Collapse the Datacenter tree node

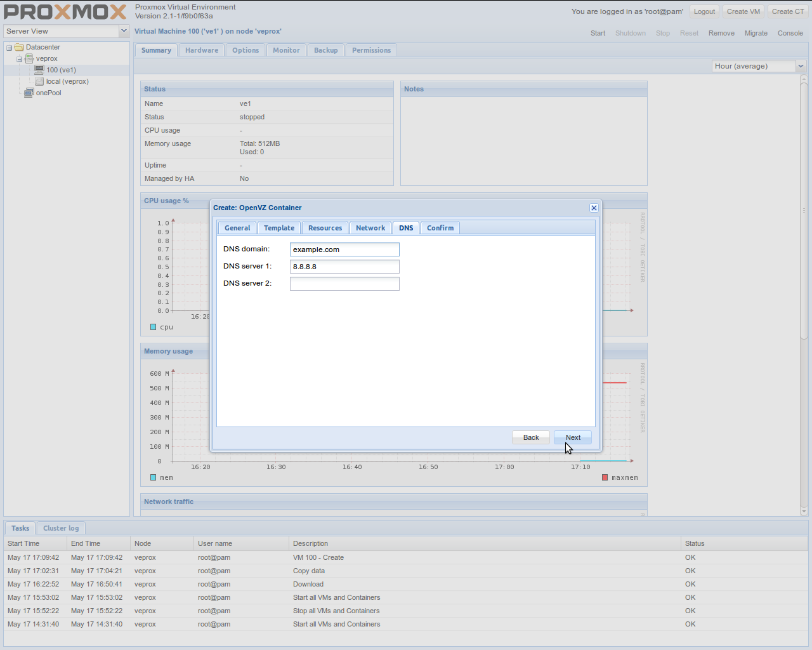click(8, 47)
